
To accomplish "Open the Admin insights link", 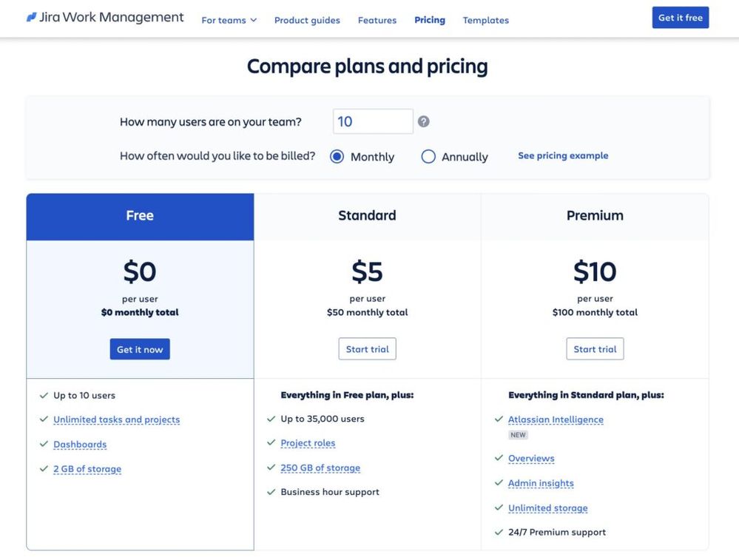I will [541, 482].
